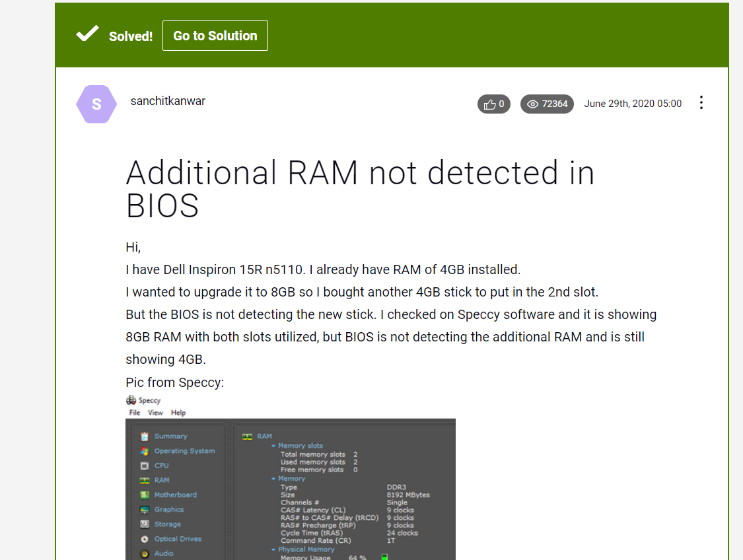Click the DDR3 type value
The width and height of the screenshot is (743, 560).
396,487
